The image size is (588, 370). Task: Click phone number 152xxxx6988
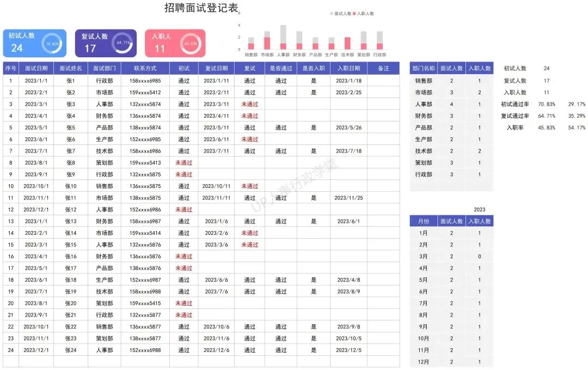(145, 350)
